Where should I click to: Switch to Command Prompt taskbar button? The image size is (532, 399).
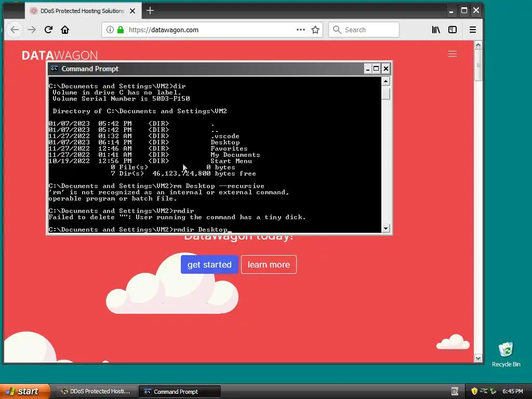(x=180, y=392)
